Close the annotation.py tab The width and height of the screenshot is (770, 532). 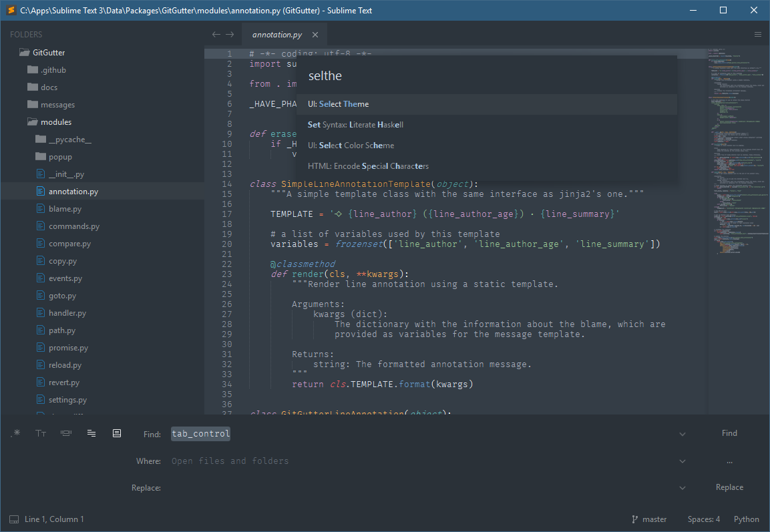tap(315, 35)
